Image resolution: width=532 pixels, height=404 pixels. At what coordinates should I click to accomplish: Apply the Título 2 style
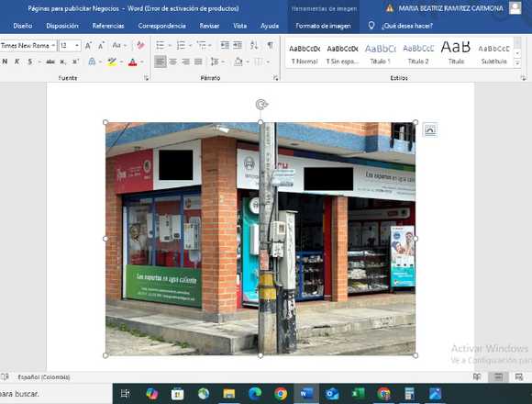pyautogui.click(x=418, y=54)
